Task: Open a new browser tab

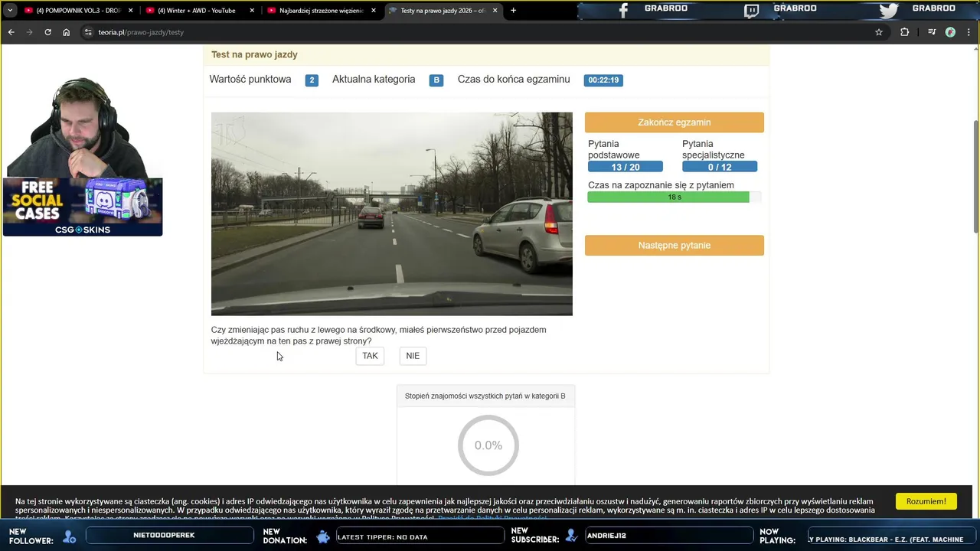Action: point(513,11)
